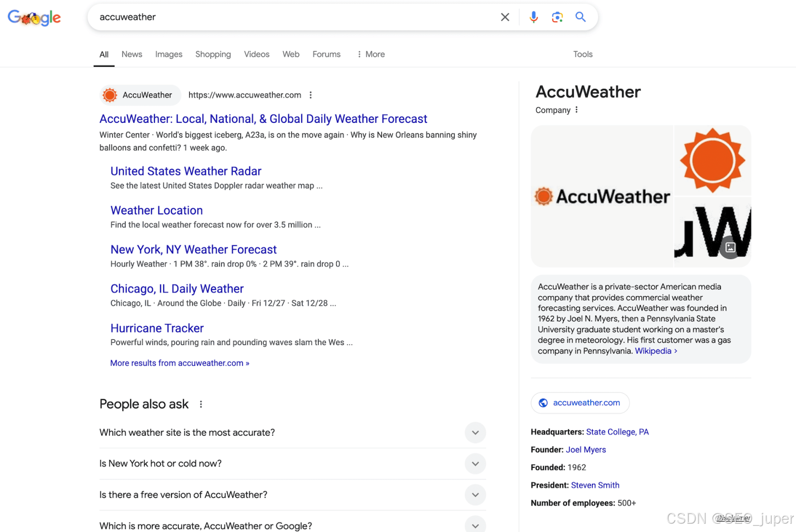Open three-dot options beside accuweather.com URL
Viewport: 796px width, 532px height.
coord(310,95)
